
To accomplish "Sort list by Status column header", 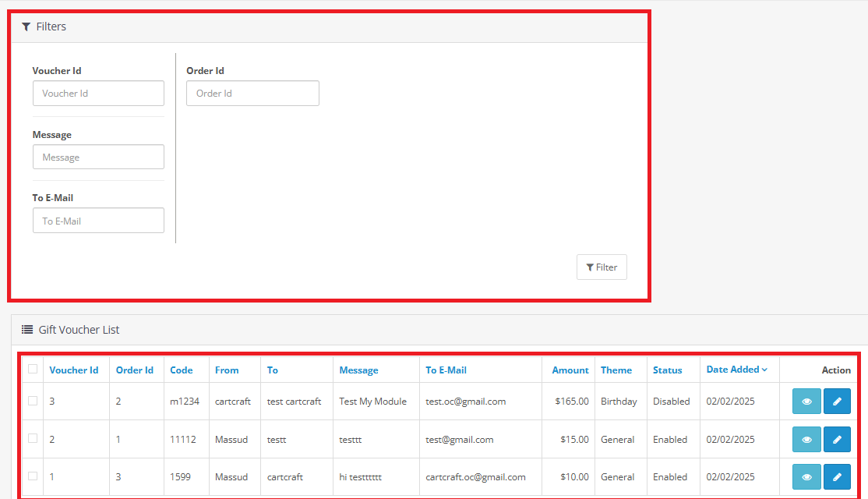I will pyautogui.click(x=667, y=370).
